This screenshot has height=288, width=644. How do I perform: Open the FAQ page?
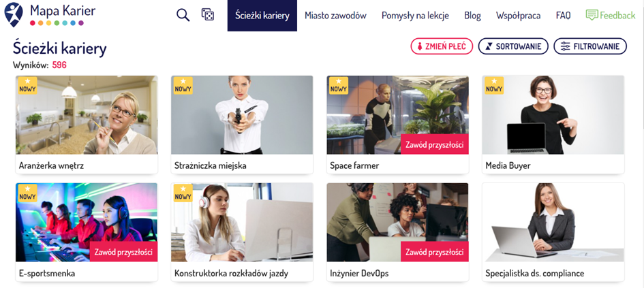(x=563, y=16)
